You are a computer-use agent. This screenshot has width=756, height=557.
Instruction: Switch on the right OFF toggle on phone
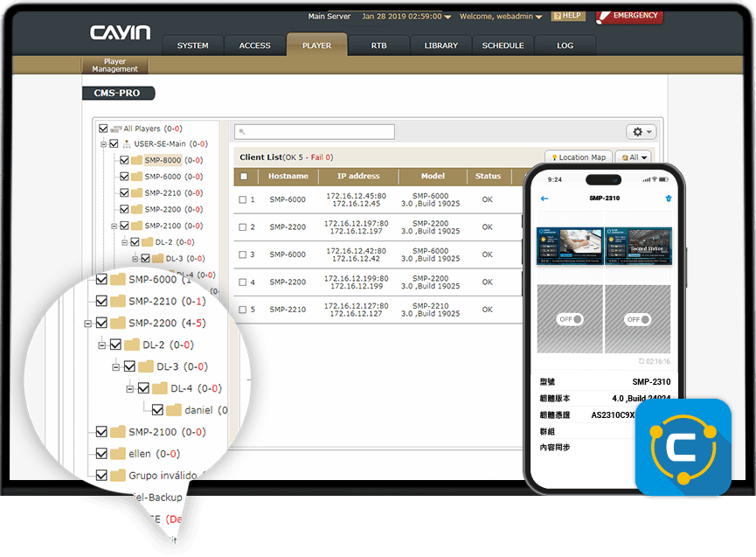(x=637, y=319)
